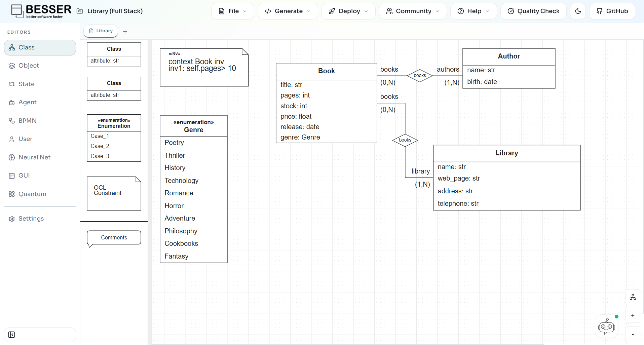Screen dimensions: 644x345
Task: Open Settings in the sidebar
Action: 40,219
